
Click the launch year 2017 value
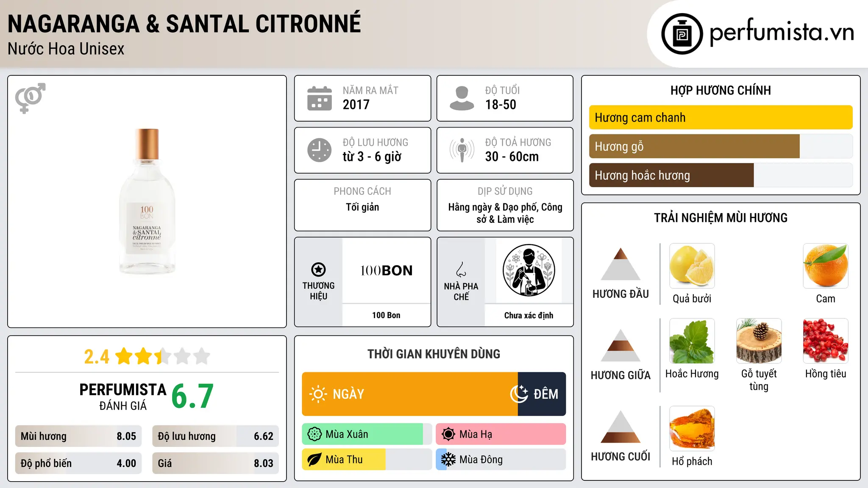[x=356, y=105]
